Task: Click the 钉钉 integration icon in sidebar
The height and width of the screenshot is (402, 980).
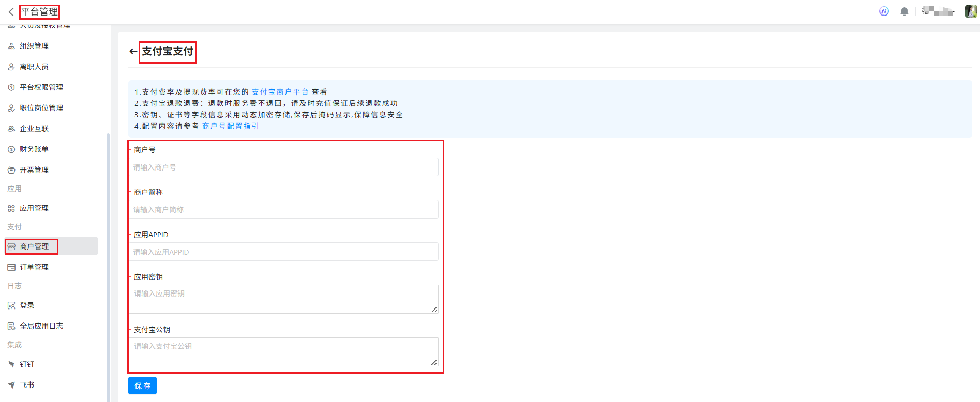Action: coord(11,364)
